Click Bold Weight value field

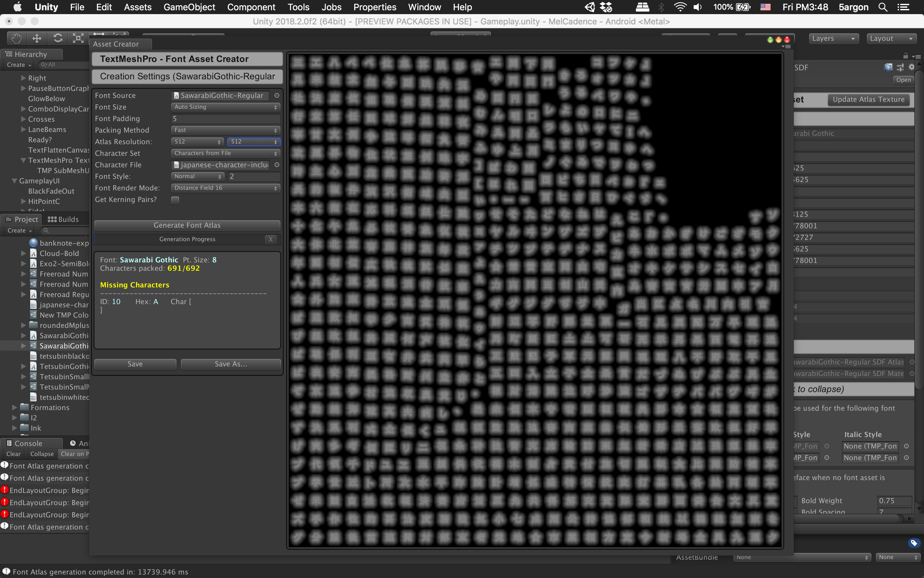pyautogui.click(x=894, y=501)
